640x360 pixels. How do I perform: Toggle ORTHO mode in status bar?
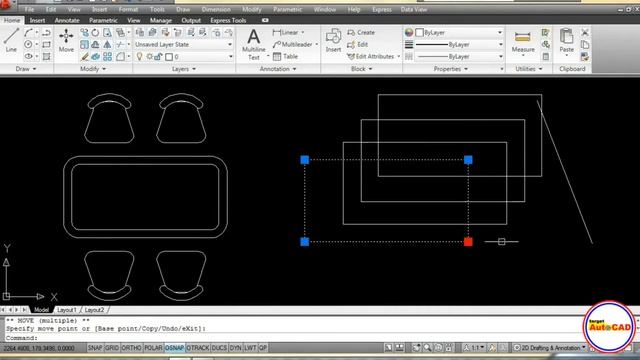click(131, 348)
